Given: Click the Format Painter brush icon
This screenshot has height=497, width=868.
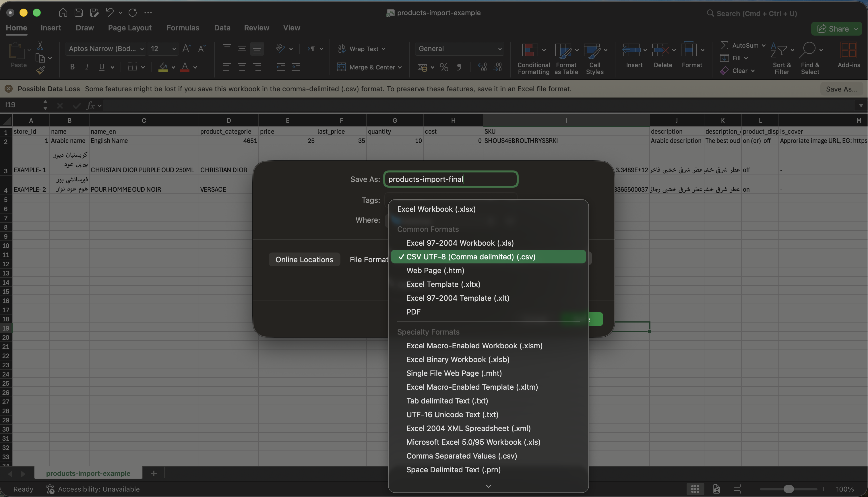Looking at the screenshot, I should pyautogui.click(x=40, y=70).
